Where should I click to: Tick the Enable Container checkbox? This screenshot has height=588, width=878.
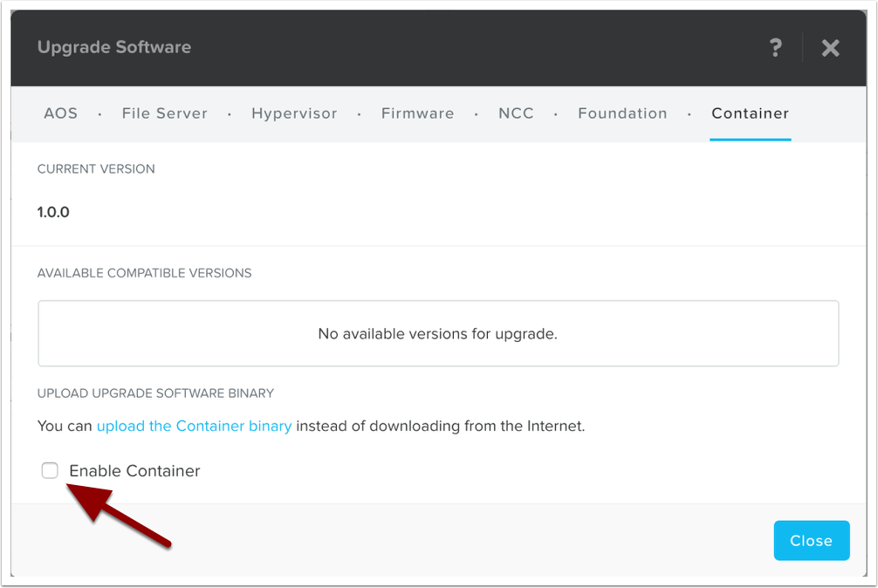50,471
